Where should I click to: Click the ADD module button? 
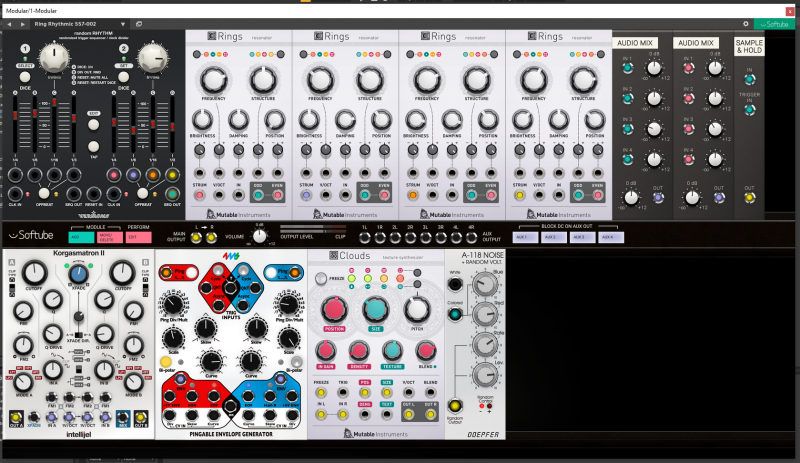[82, 237]
